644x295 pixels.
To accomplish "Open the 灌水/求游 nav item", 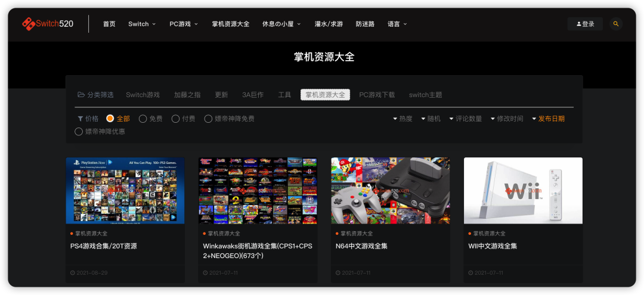I will point(329,24).
